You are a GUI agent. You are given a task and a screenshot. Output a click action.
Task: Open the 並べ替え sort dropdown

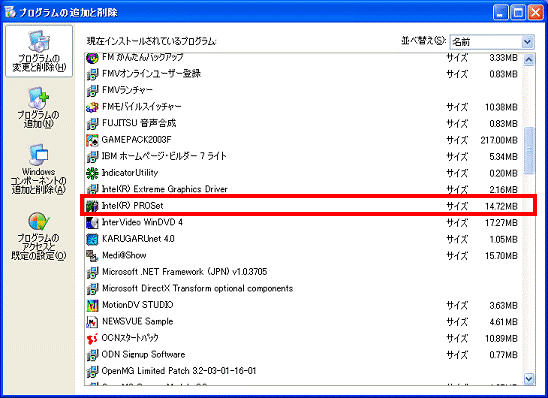click(492, 42)
